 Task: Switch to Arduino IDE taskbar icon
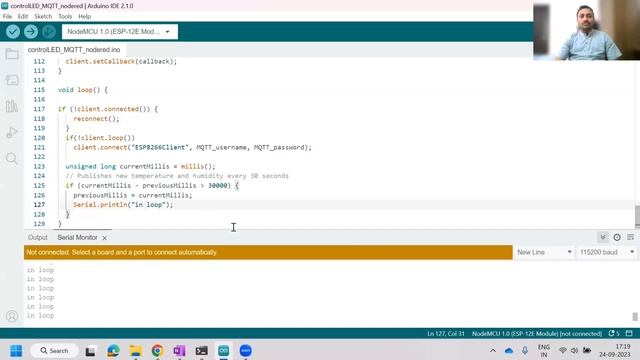click(223, 351)
